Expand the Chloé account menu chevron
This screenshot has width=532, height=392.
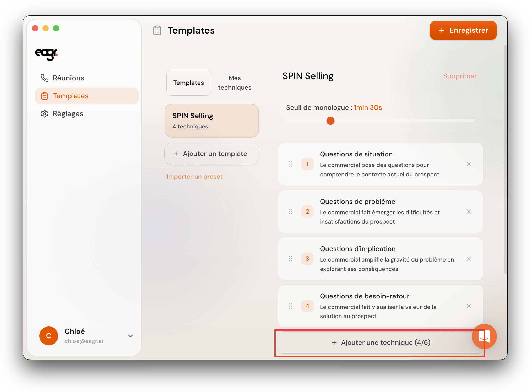[131, 336]
